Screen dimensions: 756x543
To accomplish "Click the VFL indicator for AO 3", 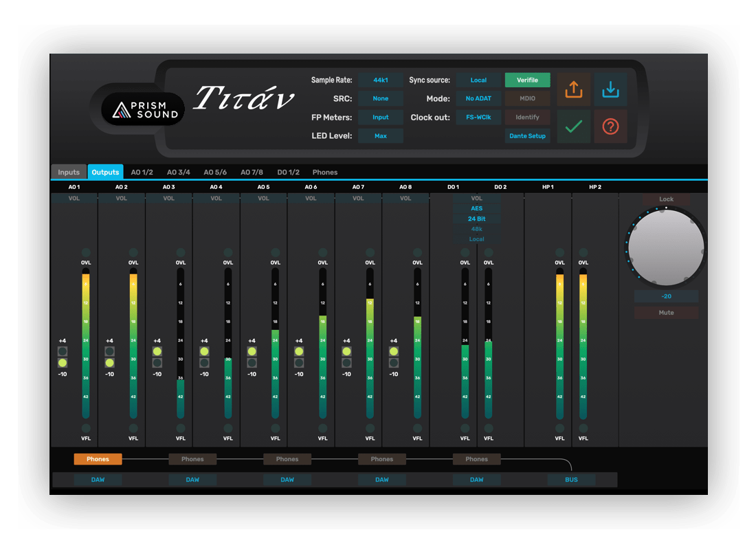I will pos(180,428).
